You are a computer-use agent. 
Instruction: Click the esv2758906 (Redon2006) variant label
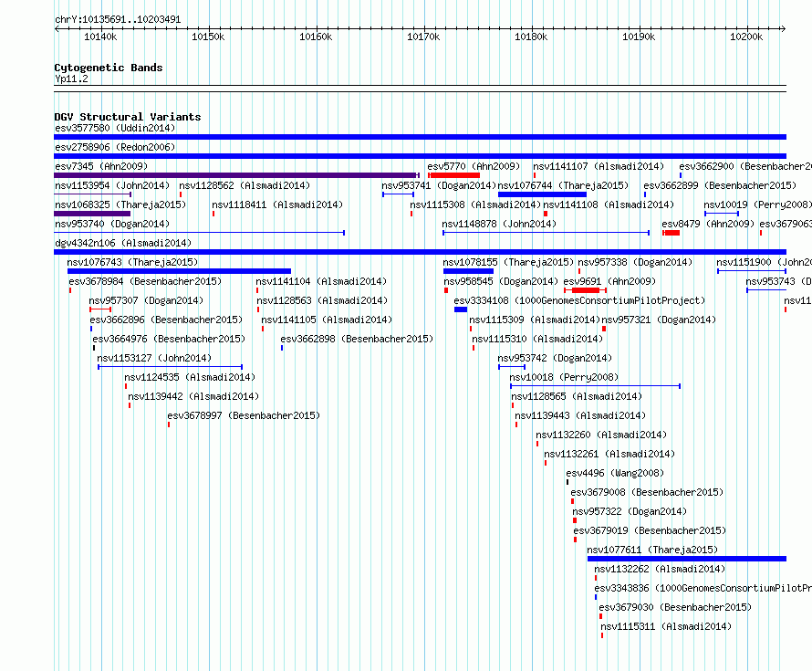click(x=115, y=147)
